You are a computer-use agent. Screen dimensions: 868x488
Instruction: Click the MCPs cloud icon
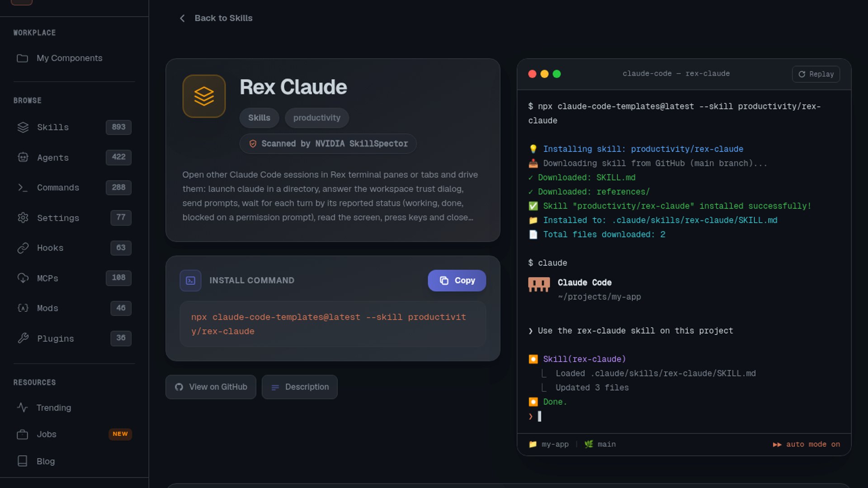point(23,278)
